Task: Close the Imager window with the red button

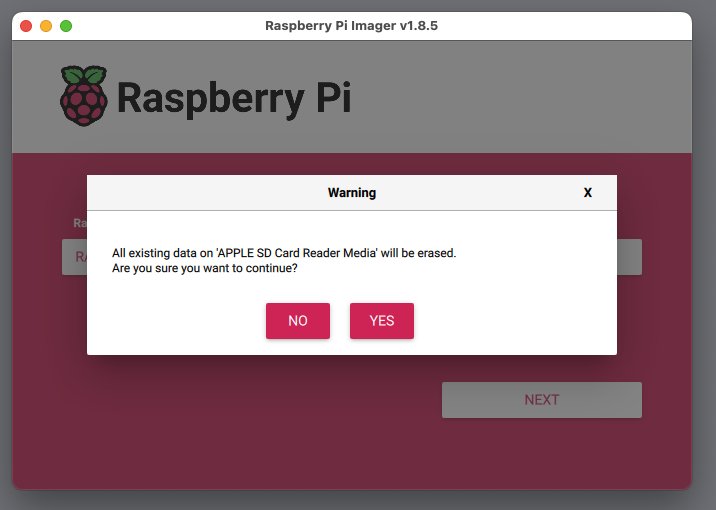Action: pos(26,26)
